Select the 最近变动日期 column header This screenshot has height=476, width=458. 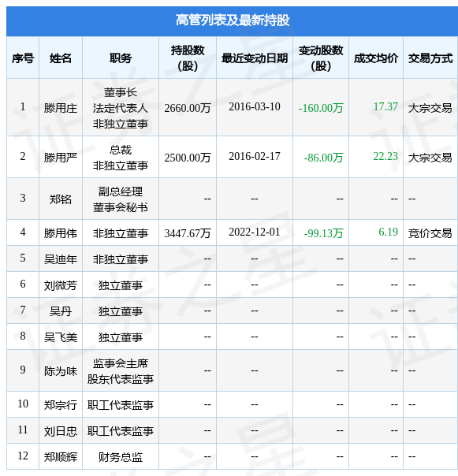[255, 58]
